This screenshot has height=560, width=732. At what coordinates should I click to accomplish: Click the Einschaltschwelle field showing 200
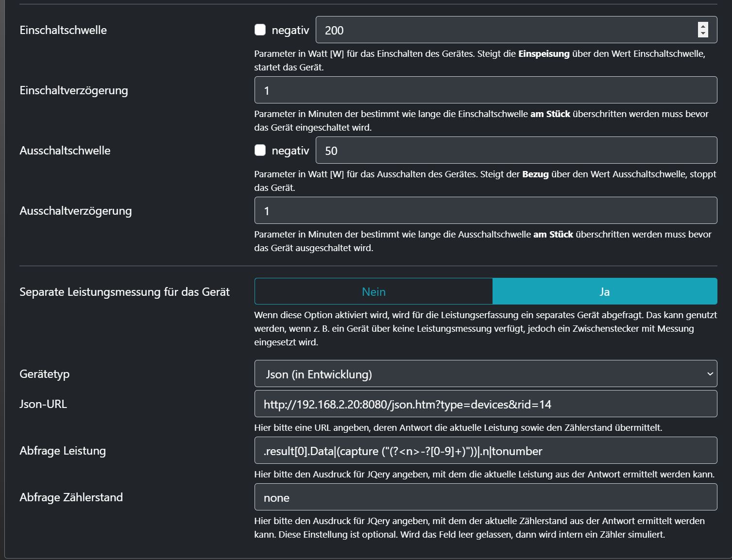click(x=505, y=30)
